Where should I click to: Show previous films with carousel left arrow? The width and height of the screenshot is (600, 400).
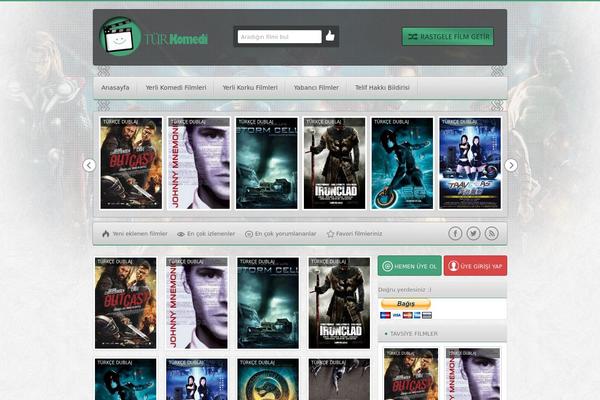89,165
